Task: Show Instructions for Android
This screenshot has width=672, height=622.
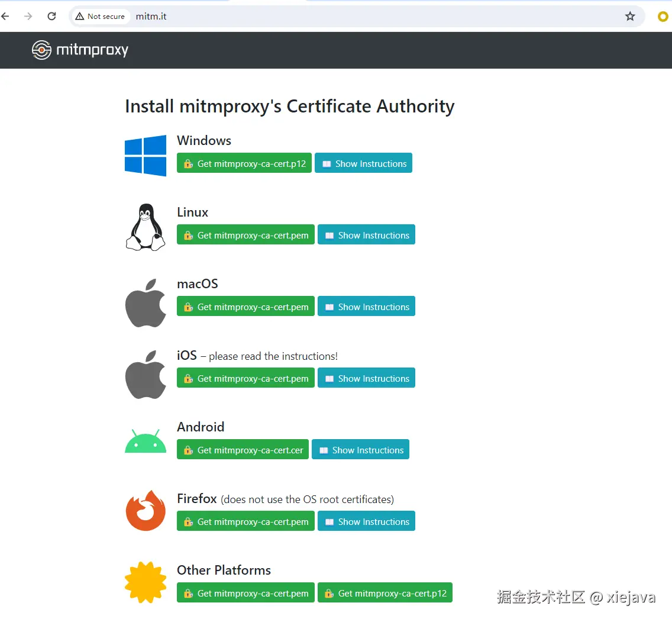Action: [x=360, y=449]
